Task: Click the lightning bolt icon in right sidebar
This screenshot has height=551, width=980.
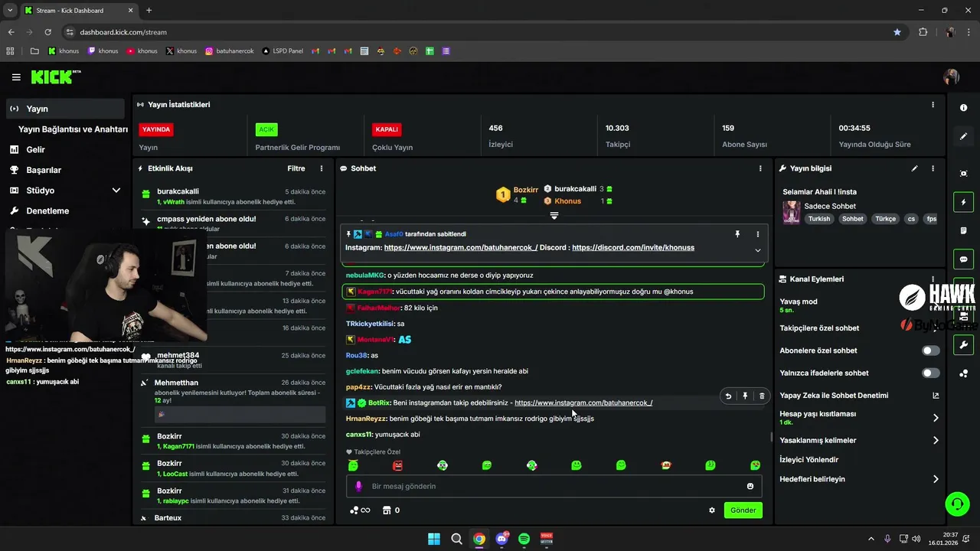Action: point(964,202)
